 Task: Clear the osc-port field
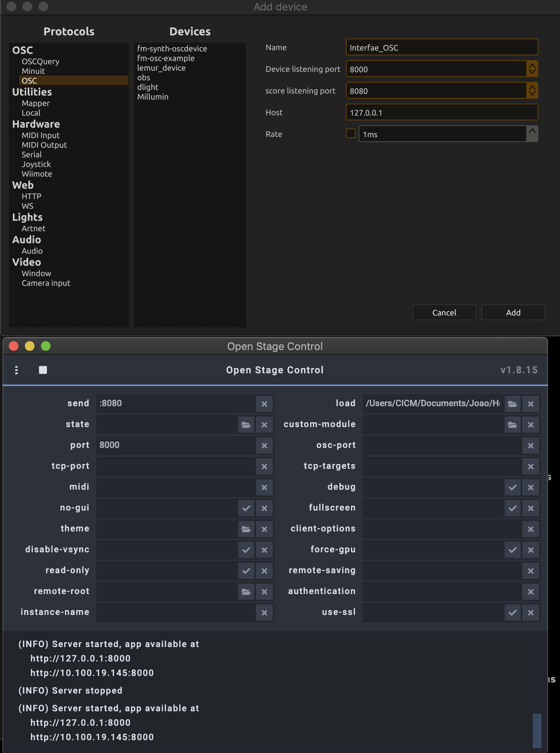pos(531,446)
